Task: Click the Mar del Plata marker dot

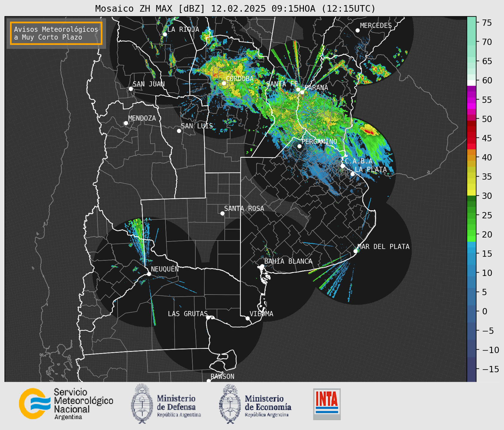Action: click(x=356, y=251)
